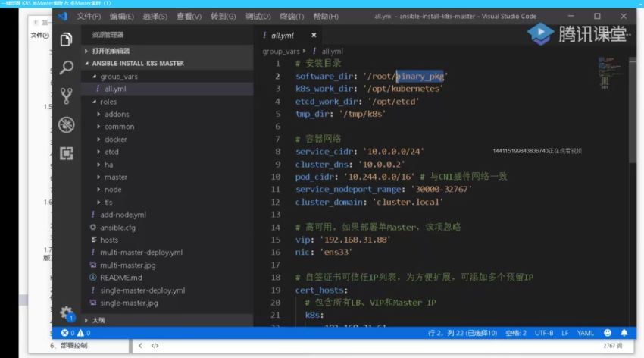Click the cursor position 行 2, 列 22 indicator

462,333
